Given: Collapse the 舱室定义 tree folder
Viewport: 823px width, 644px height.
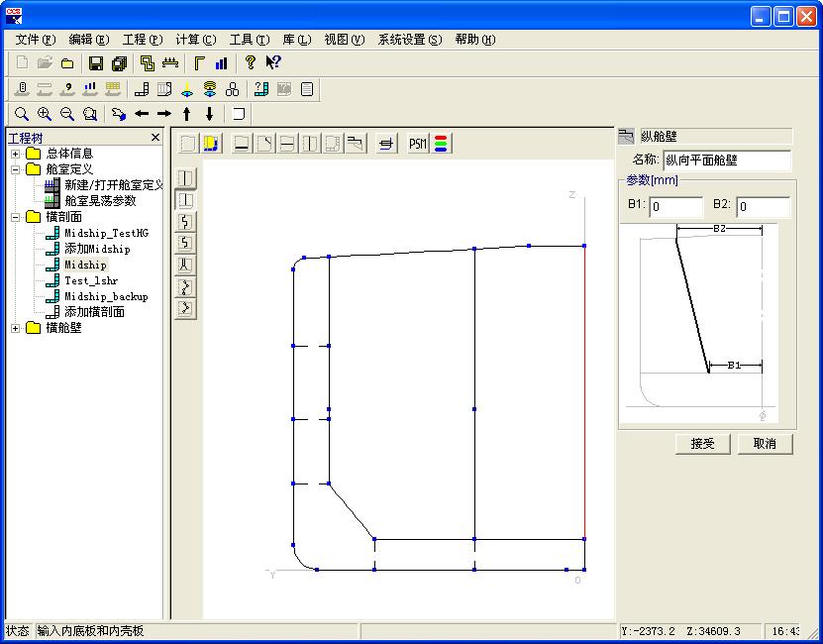Looking at the screenshot, I should pyautogui.click(x=15, y=169).
